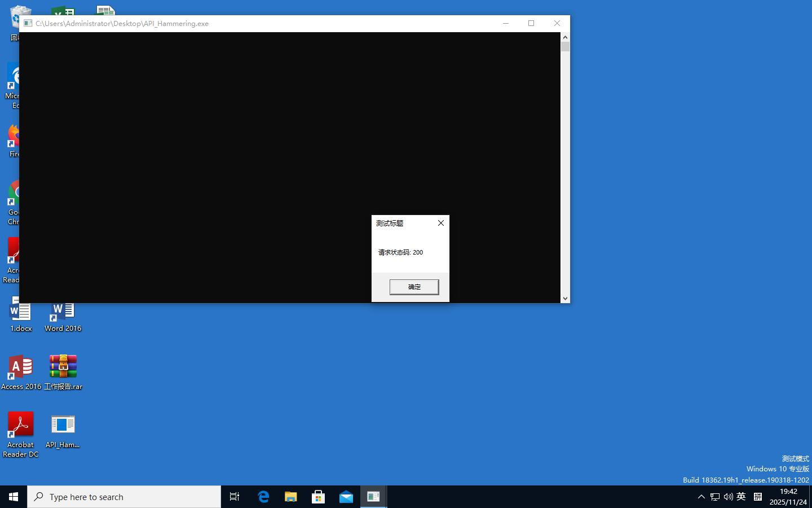Open the taskbar clock and calendar

pyautogui.click(x=788, y=497)
